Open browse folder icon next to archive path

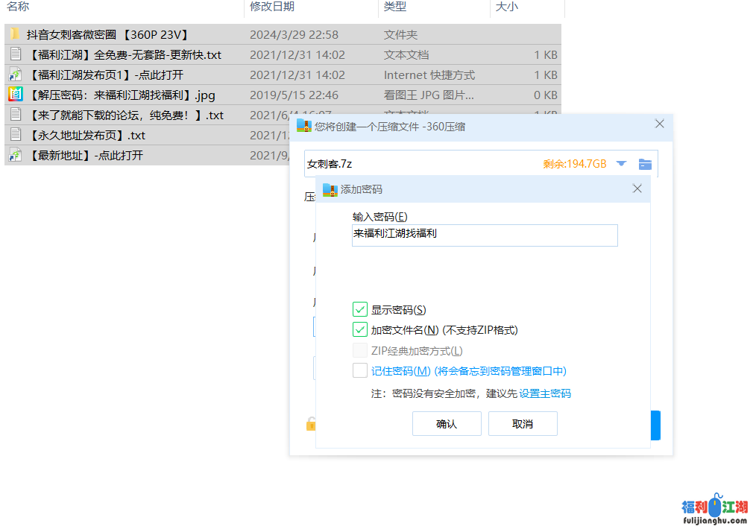[x=645, y=164]
